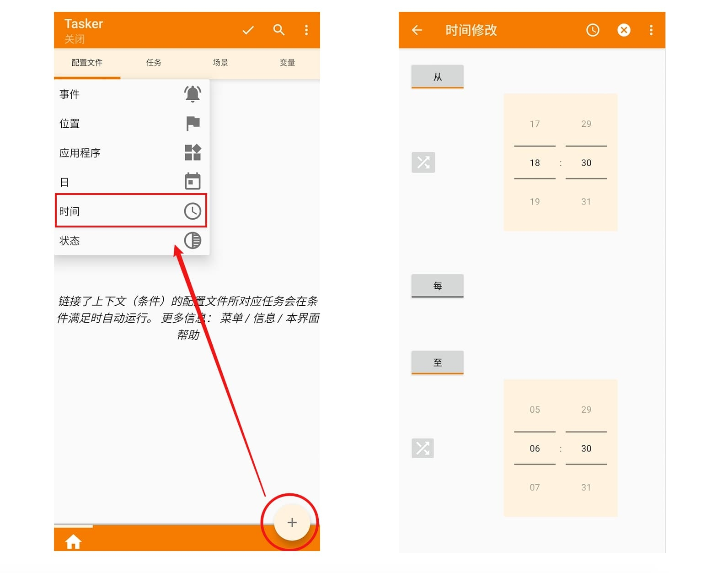Image resolution: width=728 pixels, height=573 pixels.
Task: Tap the 时间修改 screen title
Action: coord(471,30)
